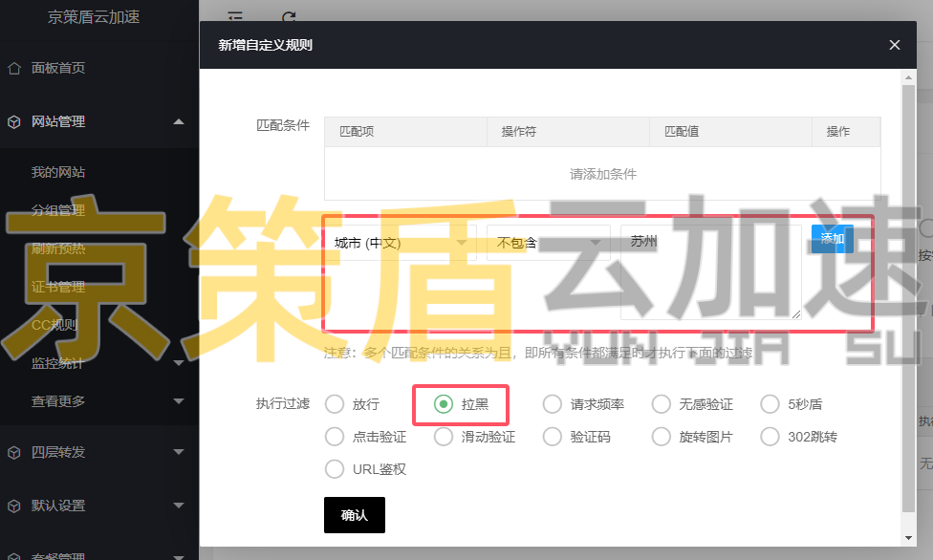Click the 默认设置 sidebar icon
Viewport: 933px width, 560px height.
tap(15, 506)
